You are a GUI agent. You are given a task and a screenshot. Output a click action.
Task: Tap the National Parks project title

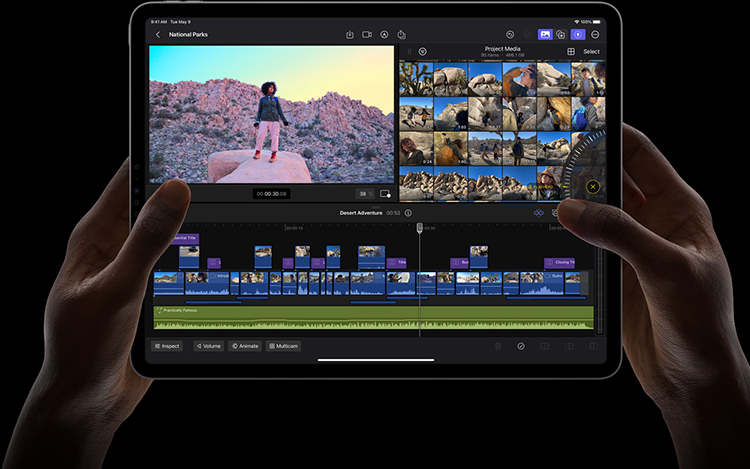tap(188, 34)
